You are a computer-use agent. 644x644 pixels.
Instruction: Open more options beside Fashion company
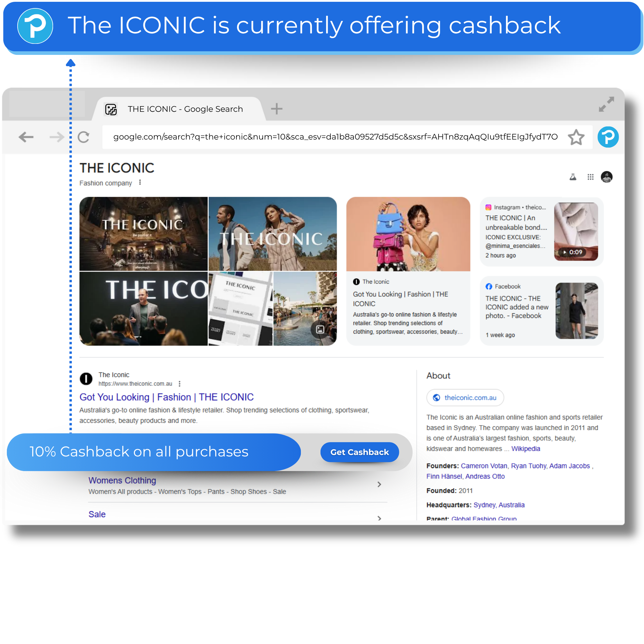click(x=140, y=182)
